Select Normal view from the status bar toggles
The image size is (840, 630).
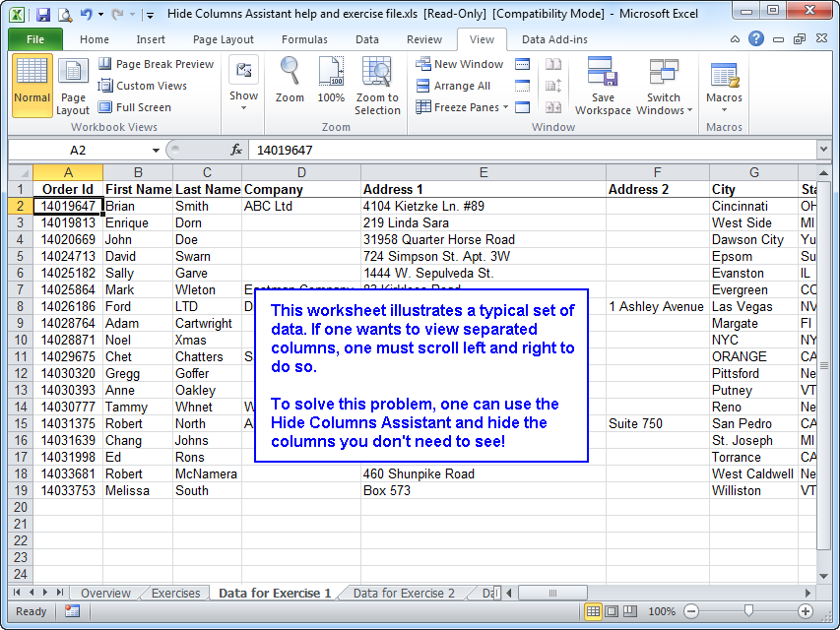pyautogui.click(x=592, y=611)
